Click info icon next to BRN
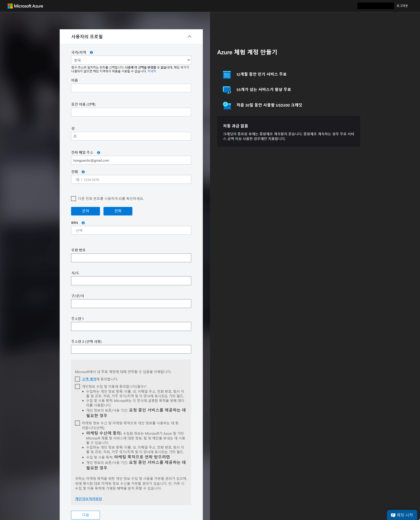The image size is (420, 520). tap(83, 223)
